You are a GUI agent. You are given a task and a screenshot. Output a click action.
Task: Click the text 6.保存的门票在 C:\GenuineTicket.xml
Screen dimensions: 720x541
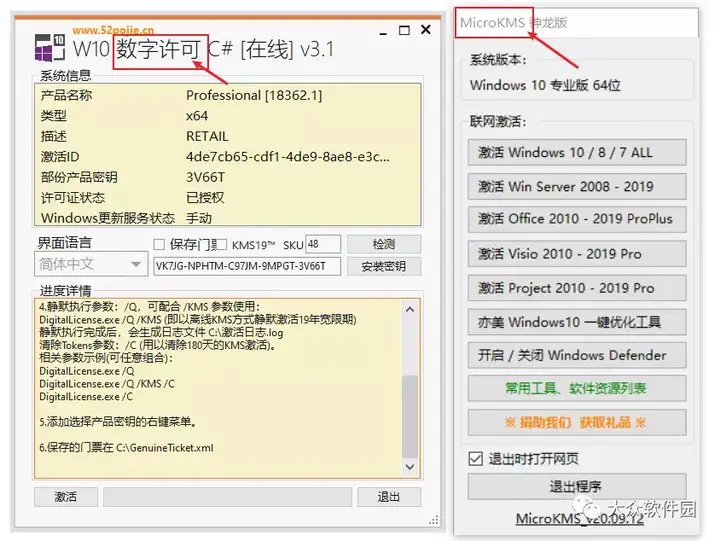[126, 448]
